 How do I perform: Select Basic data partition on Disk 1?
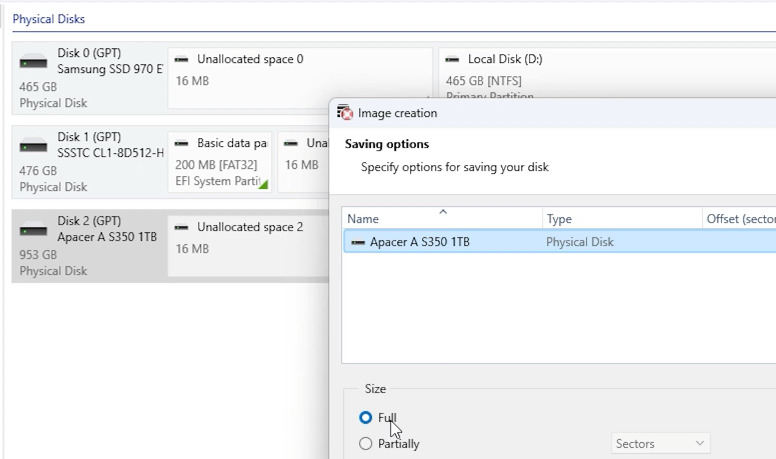click(220, 161)
